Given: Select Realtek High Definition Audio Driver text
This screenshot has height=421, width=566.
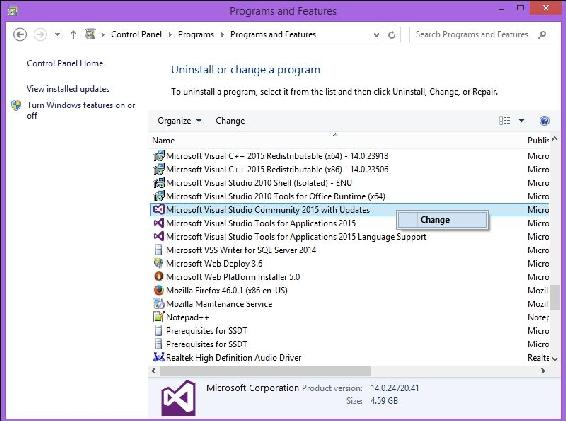Looking at the screenshot, I should (x=234, y=358).
